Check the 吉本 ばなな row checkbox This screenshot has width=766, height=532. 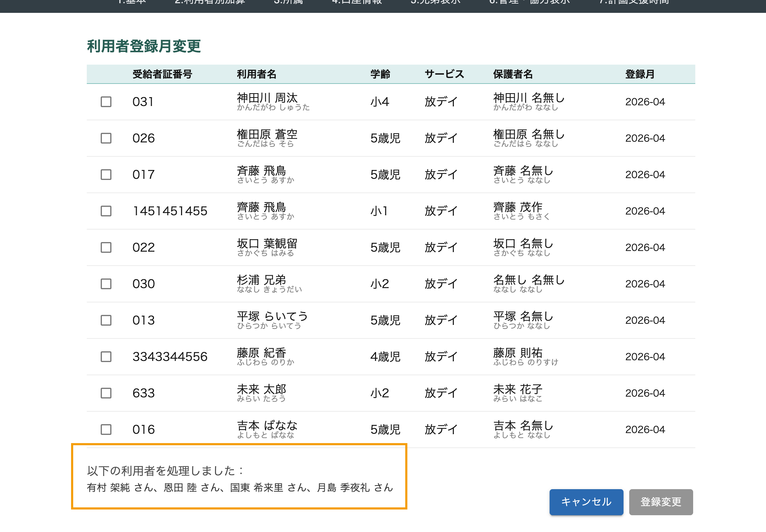pos(106,430)
